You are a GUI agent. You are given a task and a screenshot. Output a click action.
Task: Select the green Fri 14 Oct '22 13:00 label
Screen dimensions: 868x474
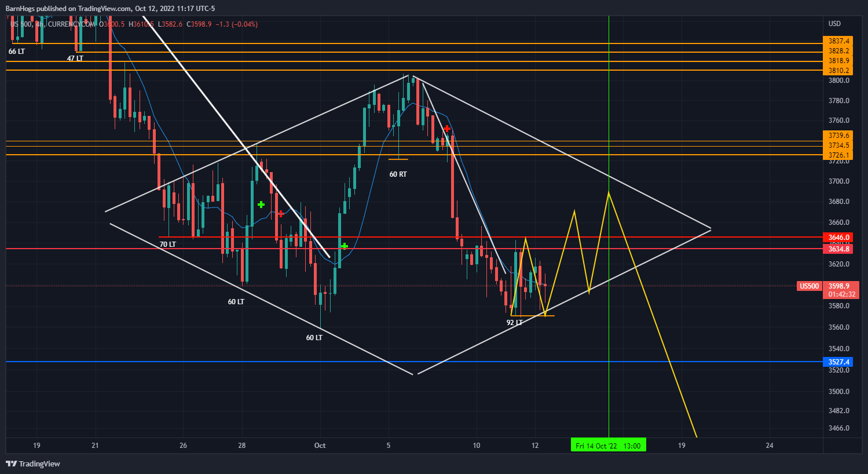pyautogui.click(x=608, y=446)
